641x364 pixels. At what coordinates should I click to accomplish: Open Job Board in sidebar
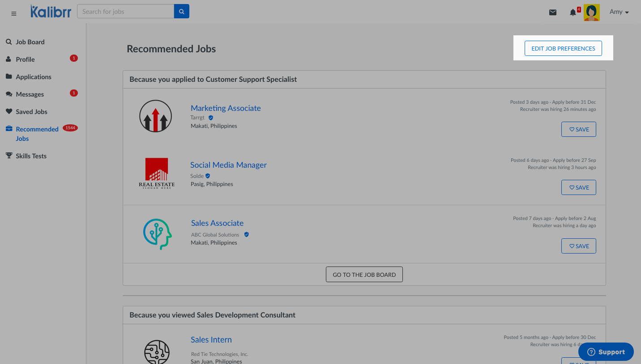tap(30, 42)
